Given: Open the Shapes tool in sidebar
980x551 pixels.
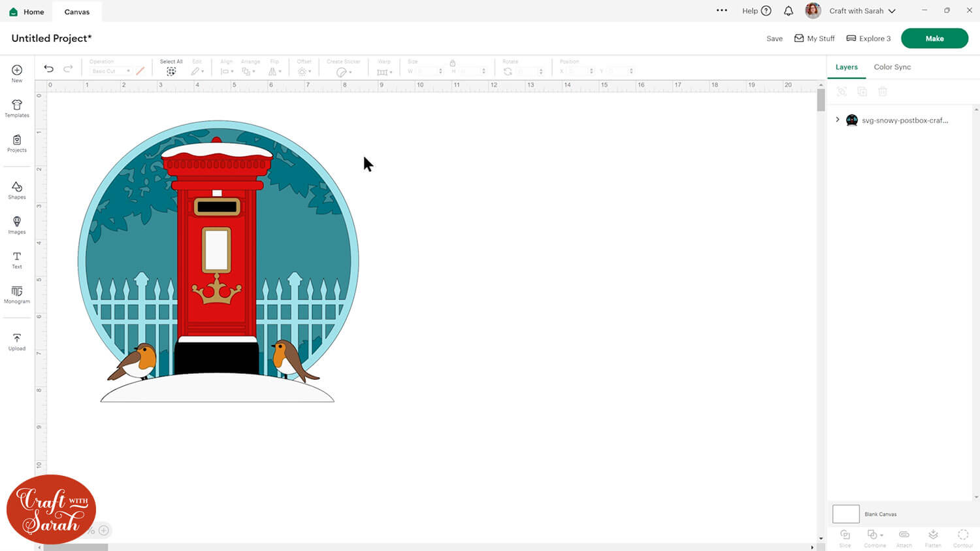Looking at the screenshot, I should click(x=17, y=190).
